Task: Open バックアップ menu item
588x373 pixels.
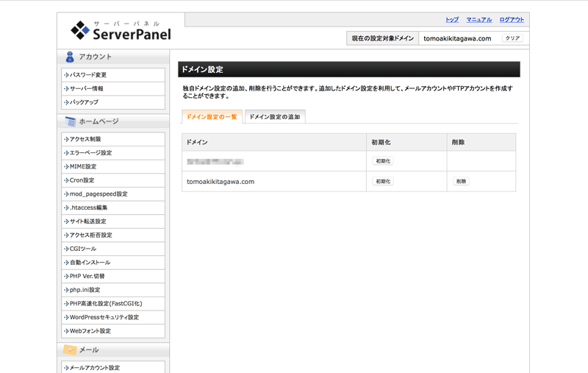Action: coord(113,102)
